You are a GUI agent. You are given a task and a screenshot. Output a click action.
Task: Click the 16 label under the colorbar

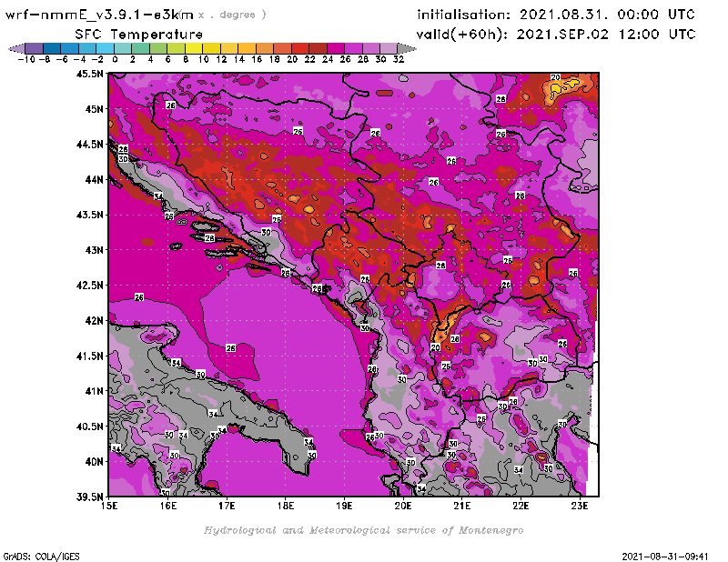tap(257, 59)
